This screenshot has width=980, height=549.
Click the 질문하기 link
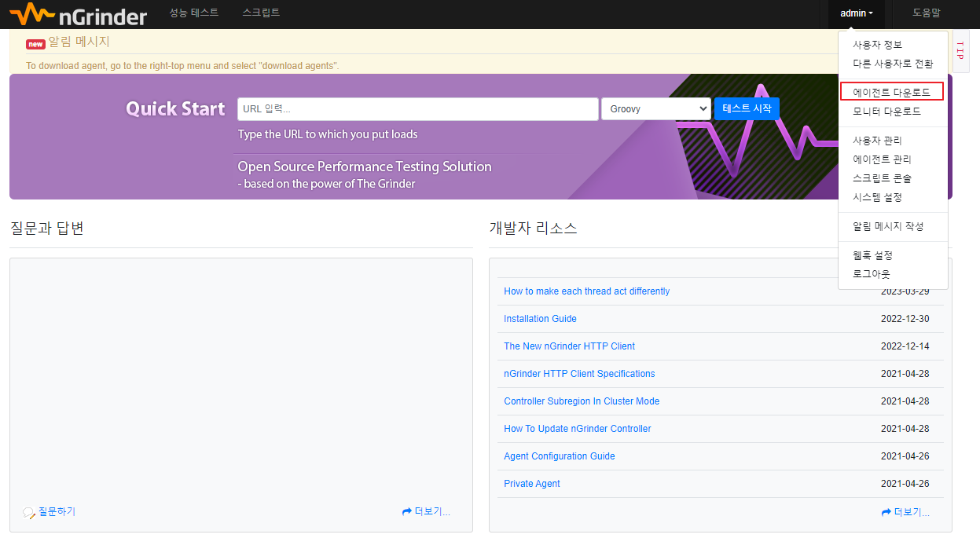pyautogui.click(x=57, y=511)
